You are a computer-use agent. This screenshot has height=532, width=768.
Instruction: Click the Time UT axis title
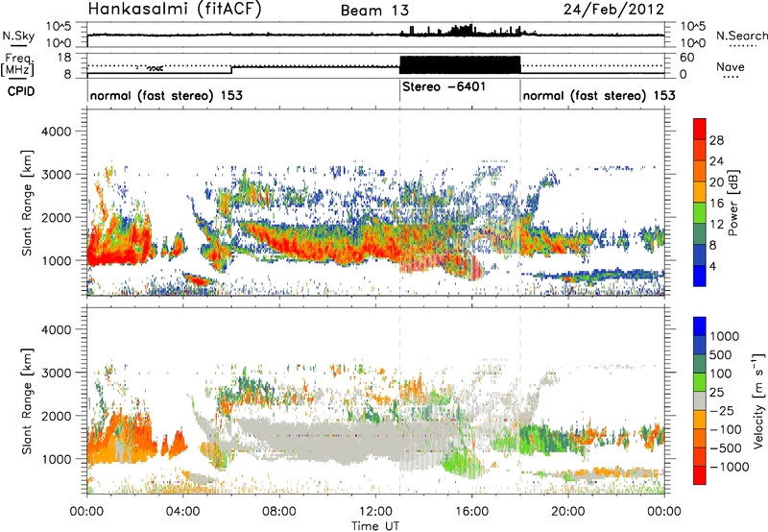[375, 526]
